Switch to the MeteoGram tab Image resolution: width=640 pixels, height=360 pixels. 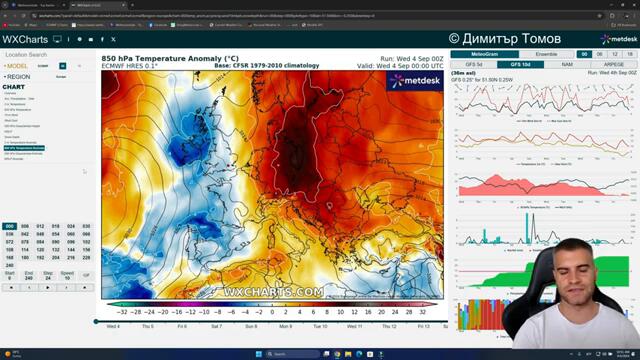click(x=484, y=54)
